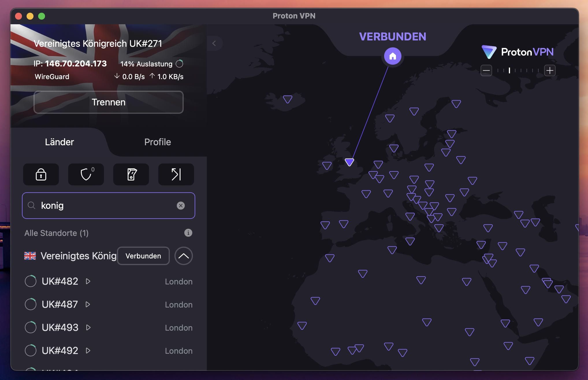Click the UK flag next to Vereinigtes Königreich
Image resolution: width=588 pixels, height=380 pixels.
point(30,256)
